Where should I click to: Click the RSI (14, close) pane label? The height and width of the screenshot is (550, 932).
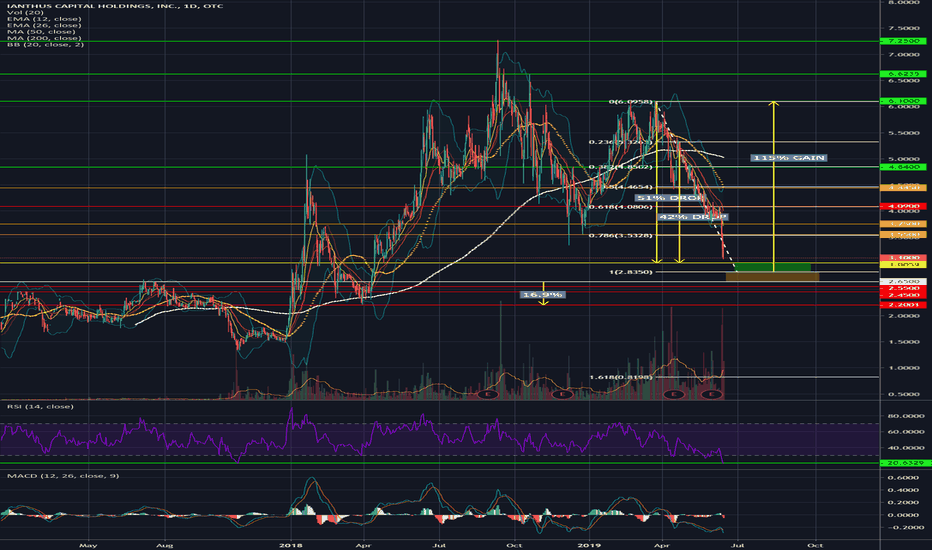click(40, 407)
